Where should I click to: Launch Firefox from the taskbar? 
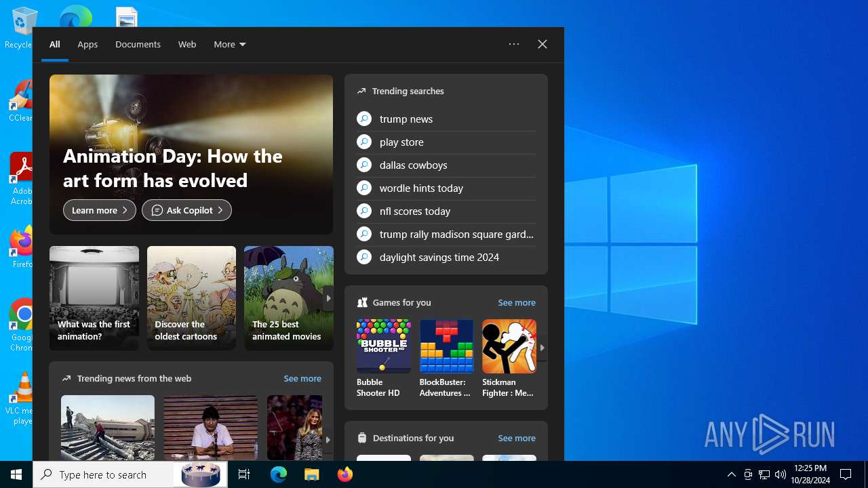point(344,474)
